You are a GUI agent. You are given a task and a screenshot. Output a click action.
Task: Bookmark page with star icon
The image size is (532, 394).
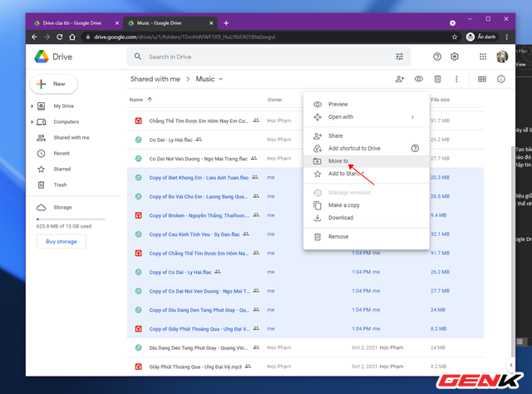[455, 37]
